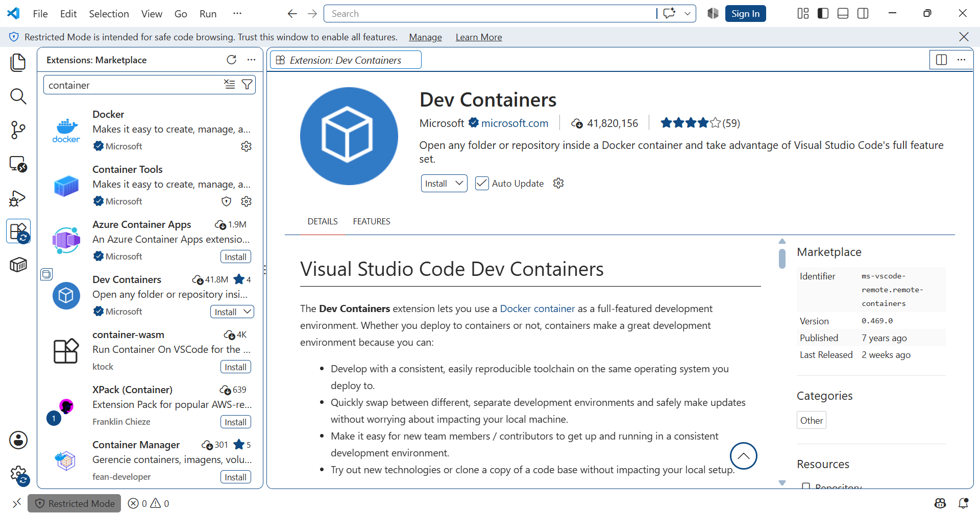This screenshot has height=514, width=980.
Task: Open the Remote Explorer view
Action: [x=18, y=164]
